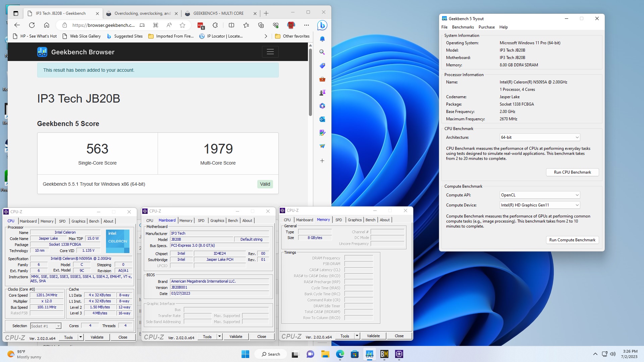Open IP Locator favorites bookmark
This screenshot has height=362, width=644.
pyautogui.click(x=221, y=36)
